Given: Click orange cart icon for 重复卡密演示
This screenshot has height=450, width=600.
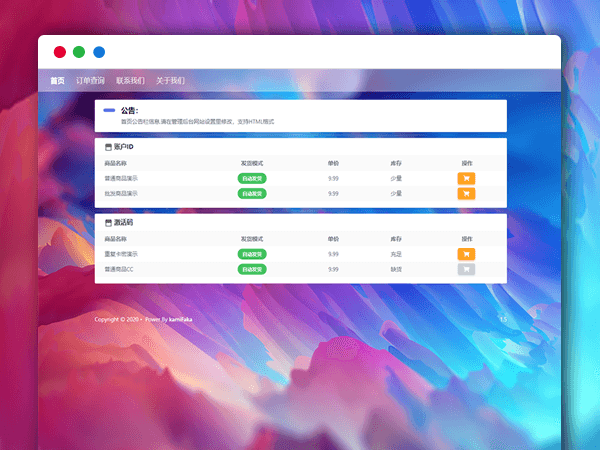Looking at the screenshot, I should (x=466, y=255).
